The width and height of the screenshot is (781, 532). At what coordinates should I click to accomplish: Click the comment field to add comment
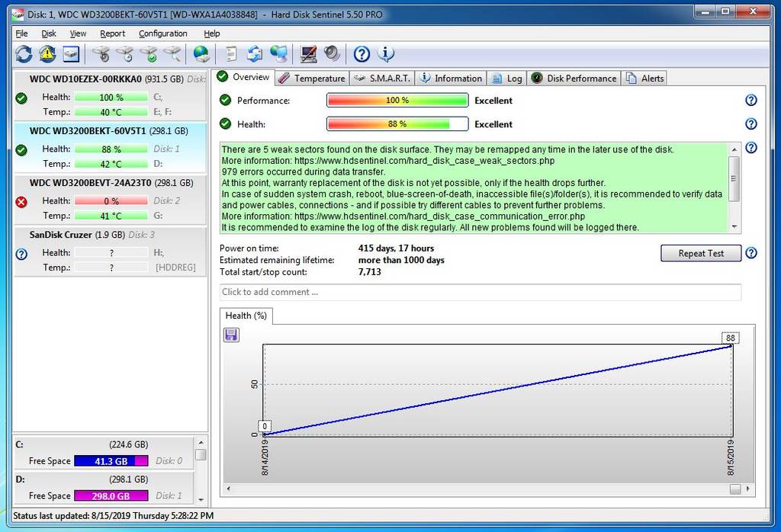pyautogui.click(x=480, y=292)
